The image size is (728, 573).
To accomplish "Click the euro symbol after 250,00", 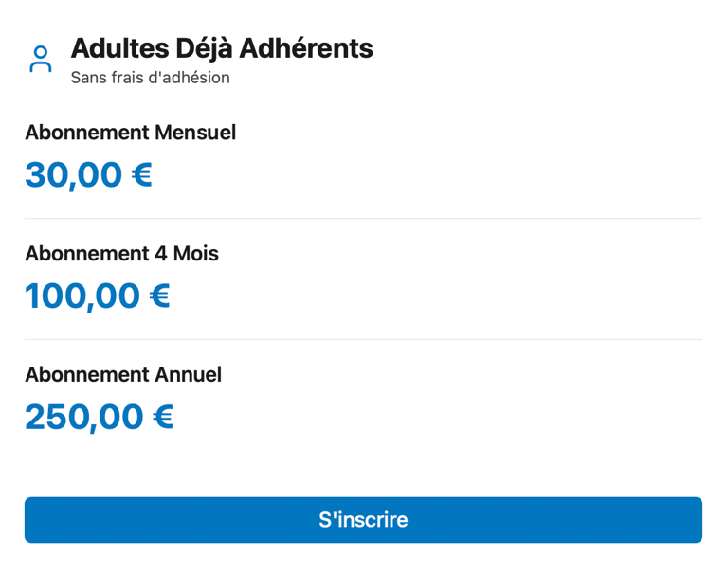I will point(164,418).
